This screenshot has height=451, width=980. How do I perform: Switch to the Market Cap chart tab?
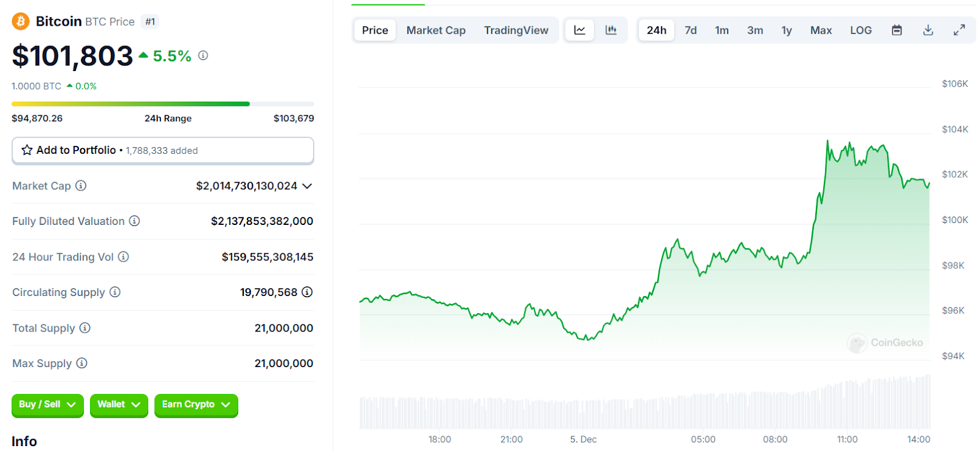436,30
